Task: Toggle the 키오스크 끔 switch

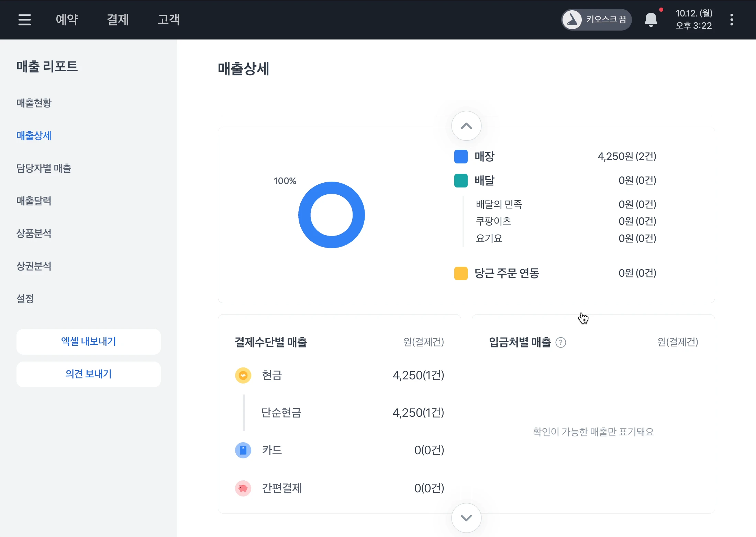Action: point(596,20)
